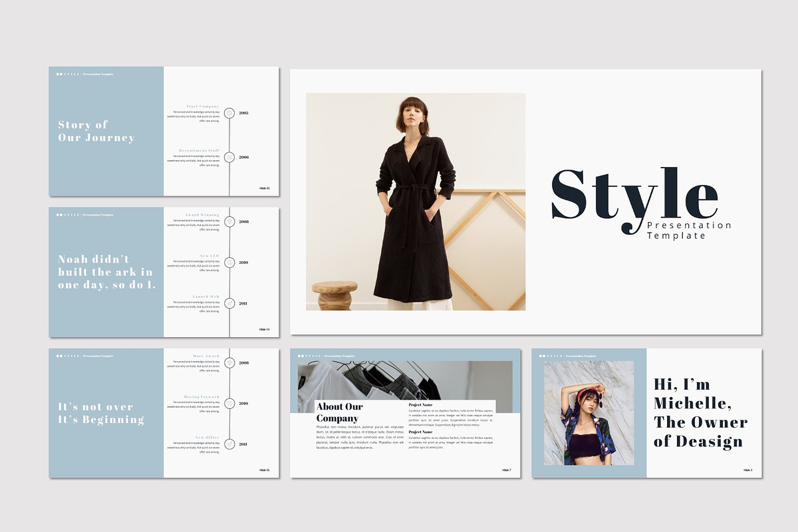
Task: Click the 2005 timeline circle marker
Action: [229, 113]
